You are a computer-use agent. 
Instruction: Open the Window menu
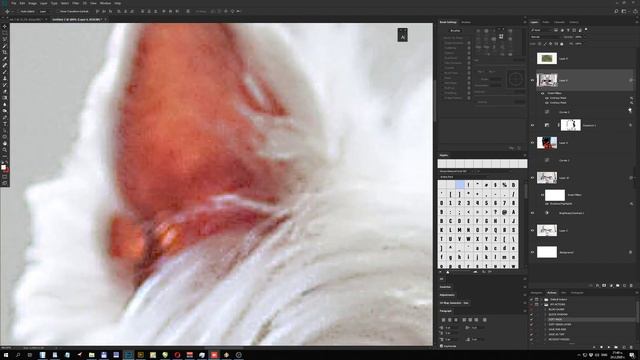[x=105, y=3]
